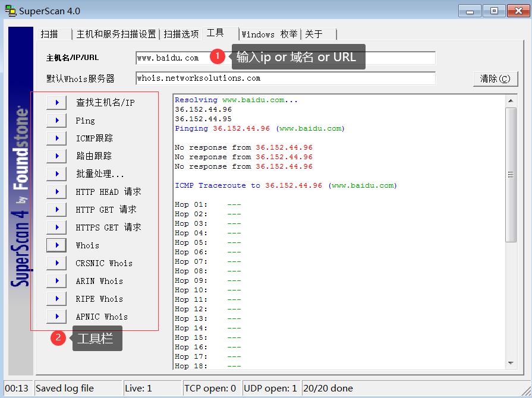This screenshot has height=398, width=532.
Task: Click the results pane scrollbar thumb
Action: pyautogui.click(x=511, y=175)
